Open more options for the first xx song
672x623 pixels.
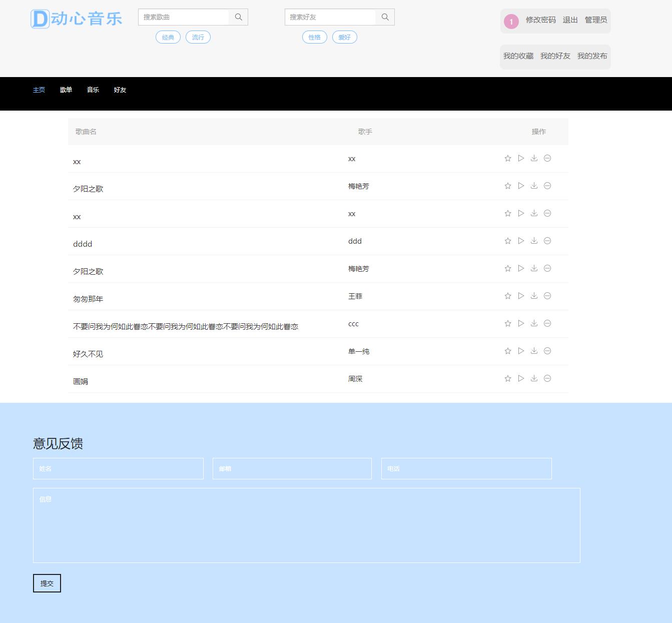click(x=547, y=158)
